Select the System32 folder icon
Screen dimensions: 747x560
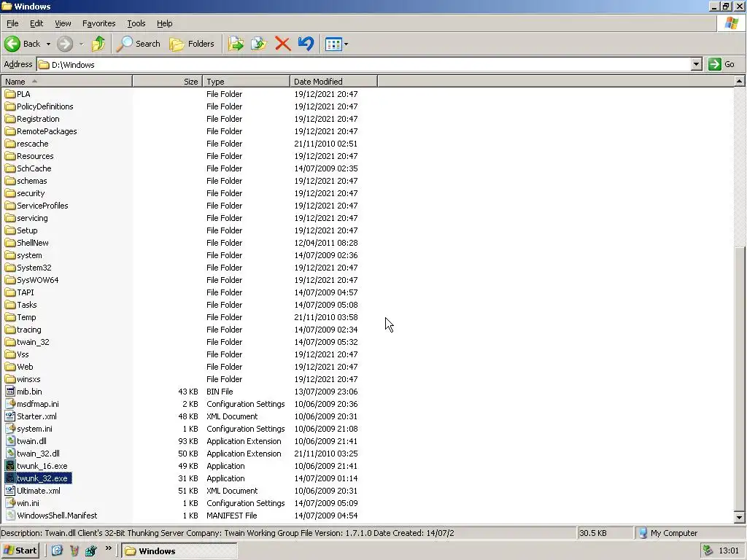click(x=10, y=267)
